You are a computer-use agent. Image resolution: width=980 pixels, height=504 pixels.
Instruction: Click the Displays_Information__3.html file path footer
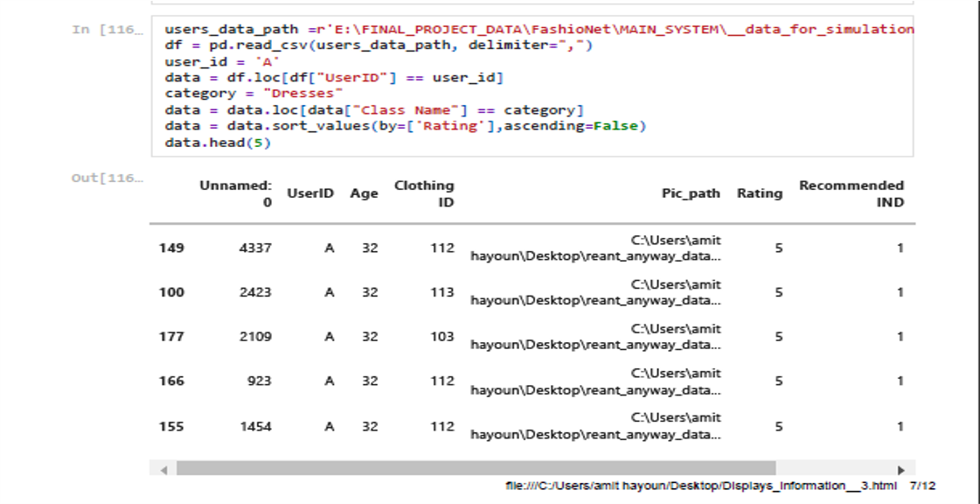[701, 486]
